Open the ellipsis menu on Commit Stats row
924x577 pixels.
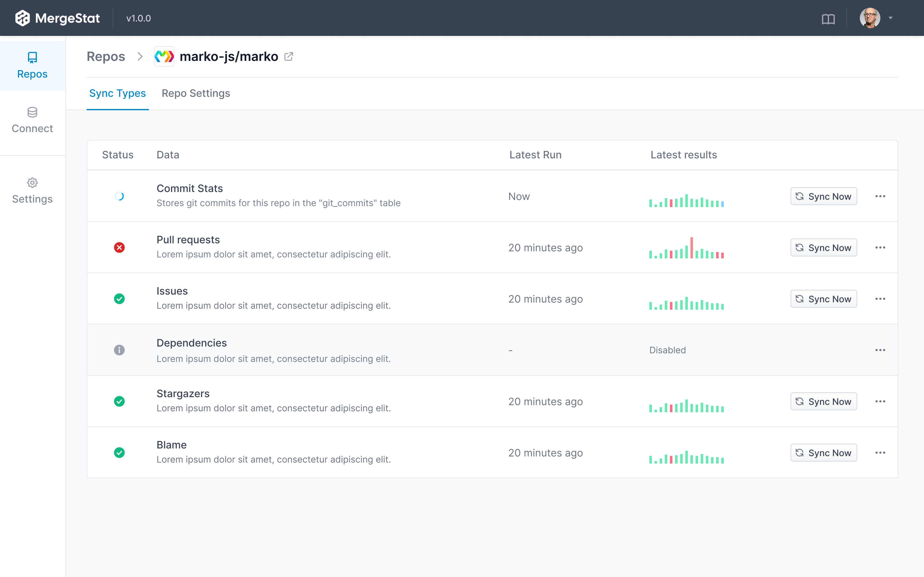[881, 196]
